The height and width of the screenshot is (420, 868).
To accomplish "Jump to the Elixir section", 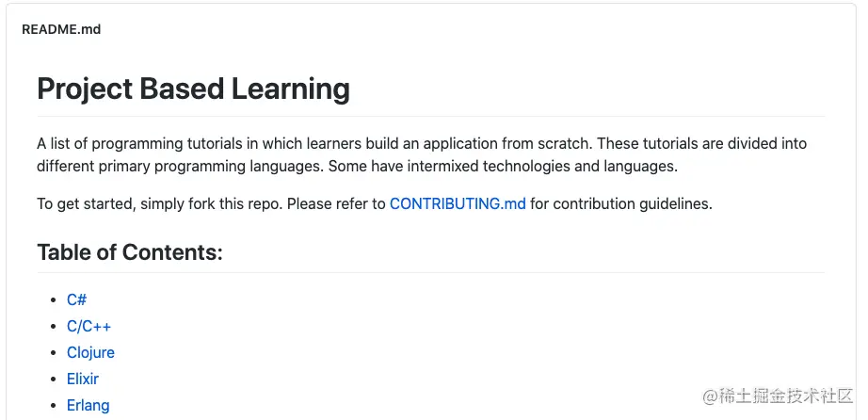I will [83, 379].
